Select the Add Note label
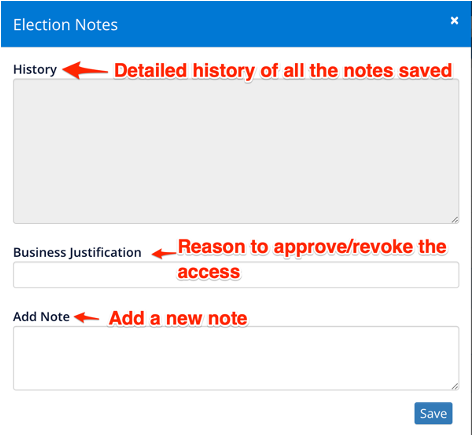The height and width of the screenshot is (436, 472). click(41, 316)
